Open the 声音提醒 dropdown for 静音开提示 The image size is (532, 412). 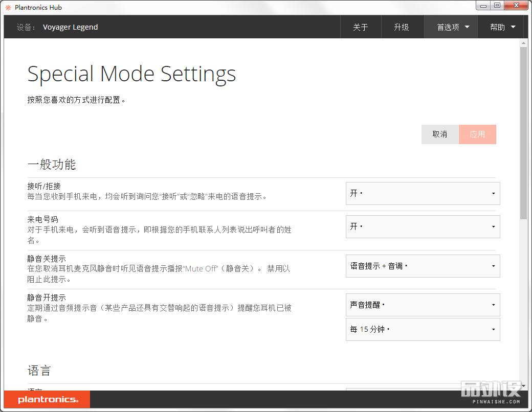point(423,305)
